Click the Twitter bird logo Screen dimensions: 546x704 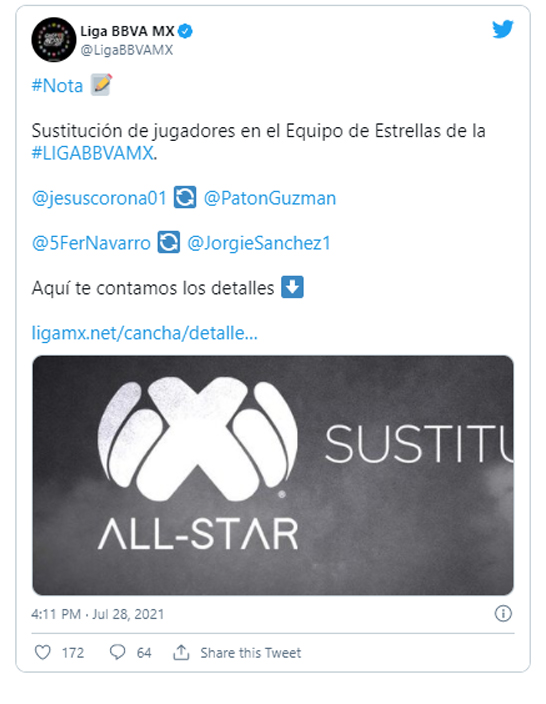(x=502, y=29)
